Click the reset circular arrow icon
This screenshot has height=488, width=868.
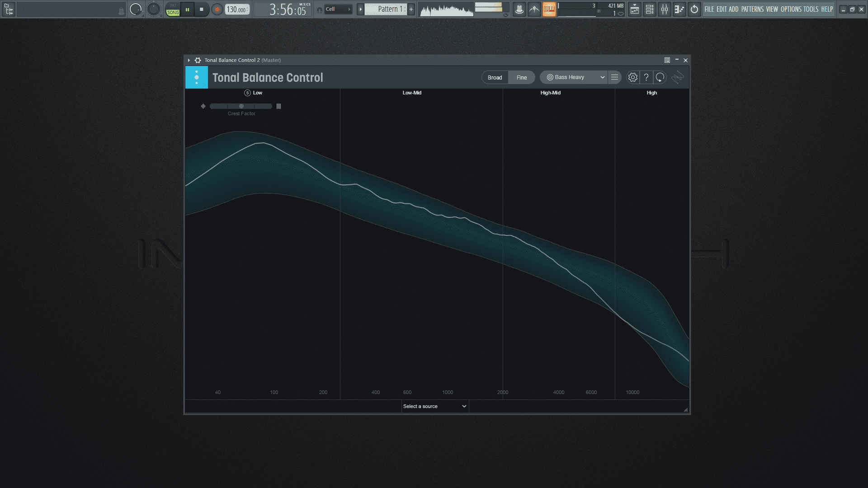tap(660, 77)
